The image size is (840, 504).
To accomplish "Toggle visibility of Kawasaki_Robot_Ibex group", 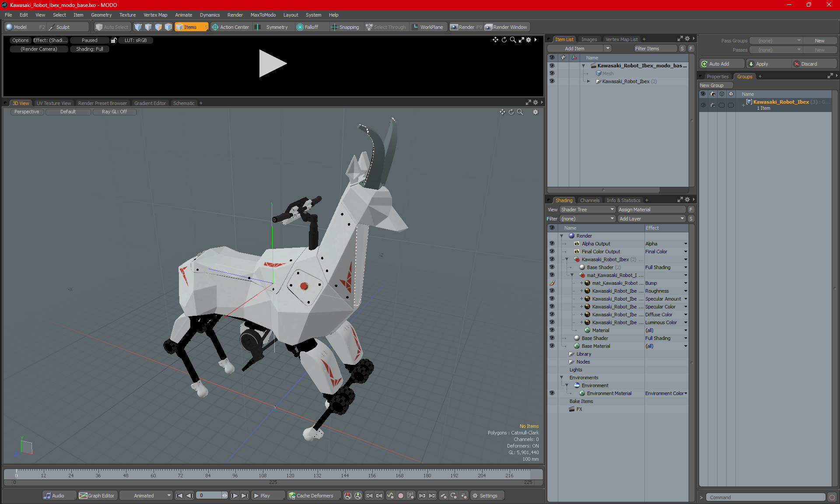I will tap(703, 105).
